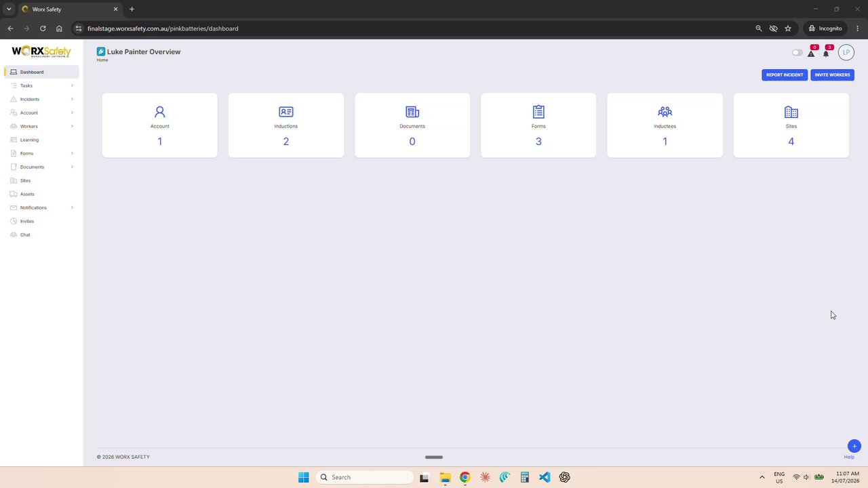Toggle the switch near the top-right icons
The width and height of the screenshot is (868, 488).
coord(797,53)
